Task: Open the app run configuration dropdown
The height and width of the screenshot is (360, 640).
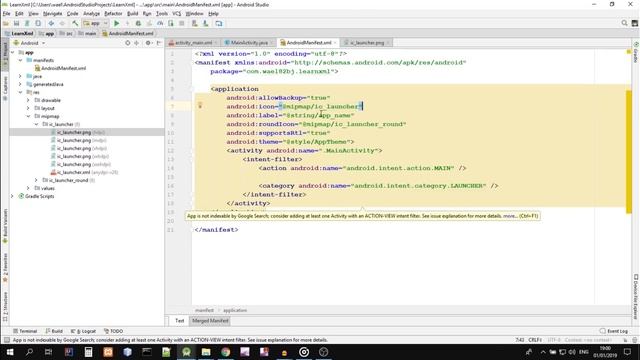Action: tap(96, 23)
